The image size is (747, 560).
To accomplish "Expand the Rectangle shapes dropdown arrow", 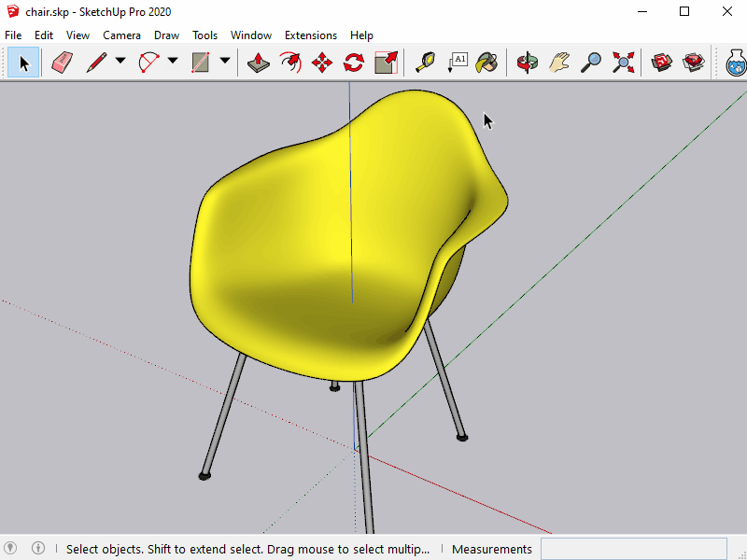I will coord(225,63).
